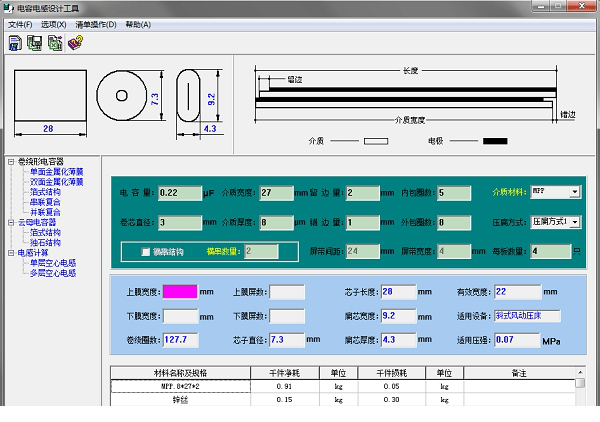Select the 锌丝 material row cell
This screenshot has width=600, height=422.
click(180, 400)
